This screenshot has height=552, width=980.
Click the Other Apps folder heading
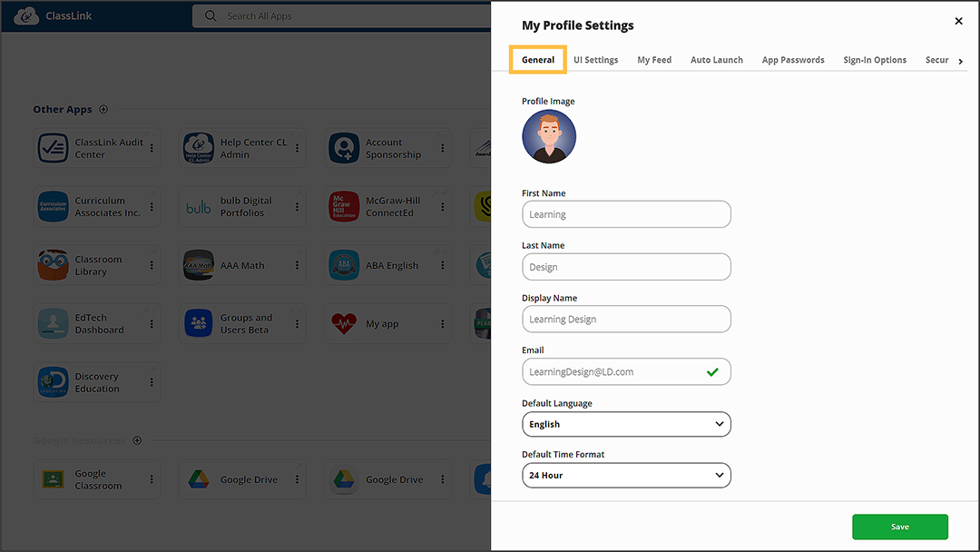[x=63, y=109]
